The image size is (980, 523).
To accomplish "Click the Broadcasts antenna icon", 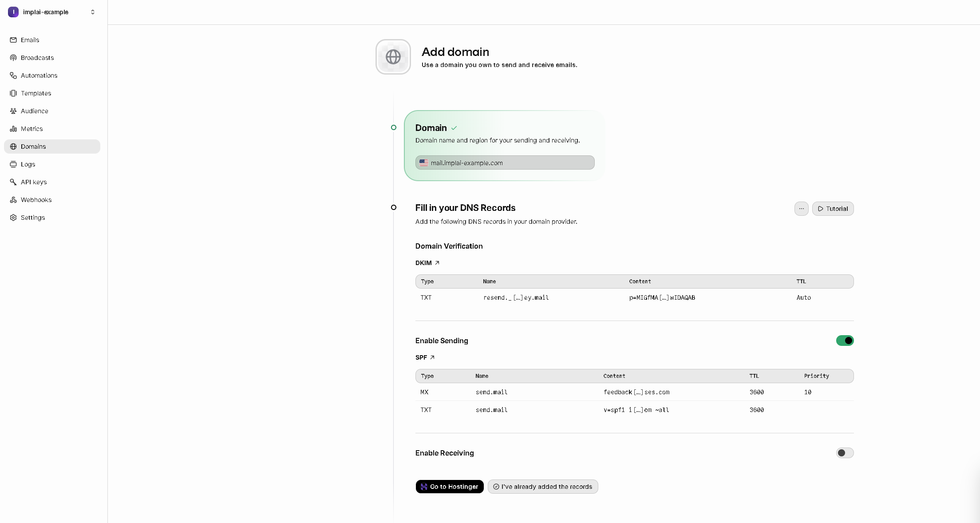I will (x=13, y=58).
